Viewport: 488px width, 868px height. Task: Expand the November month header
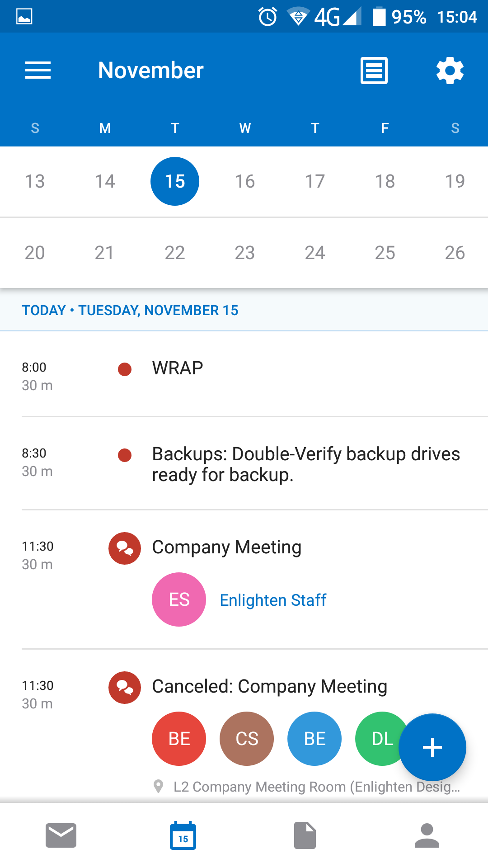151,71
